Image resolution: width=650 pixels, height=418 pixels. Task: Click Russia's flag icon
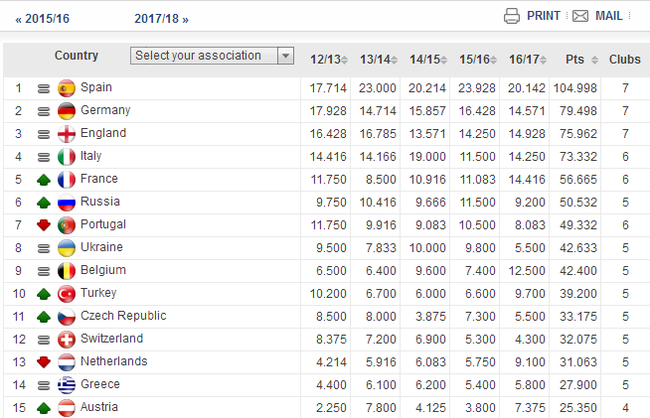coord(66,202)
